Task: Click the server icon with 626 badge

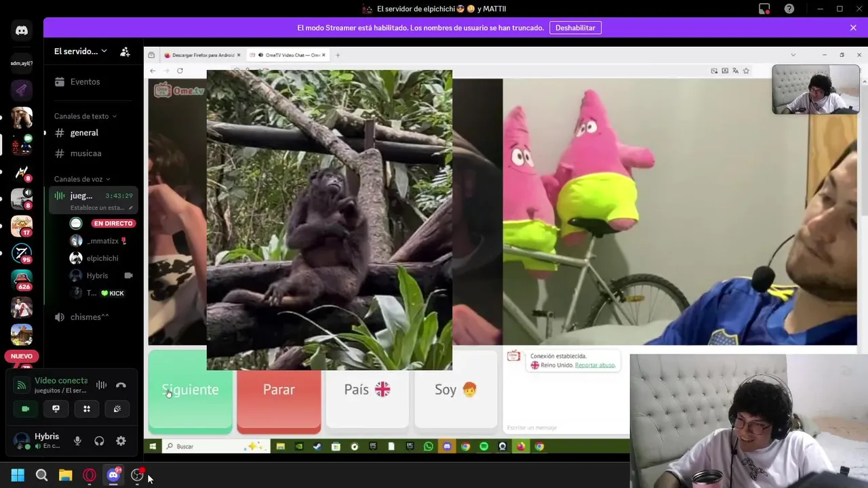Action: point(22,279)
